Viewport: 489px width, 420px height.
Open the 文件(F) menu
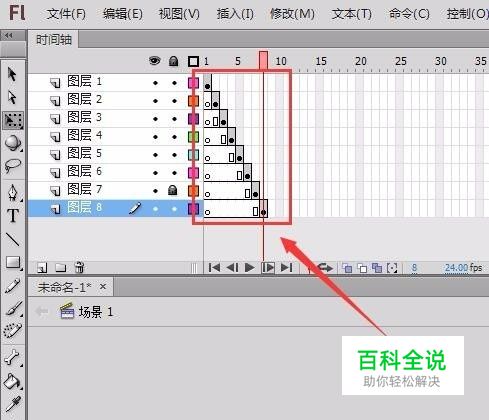[66, 14]
